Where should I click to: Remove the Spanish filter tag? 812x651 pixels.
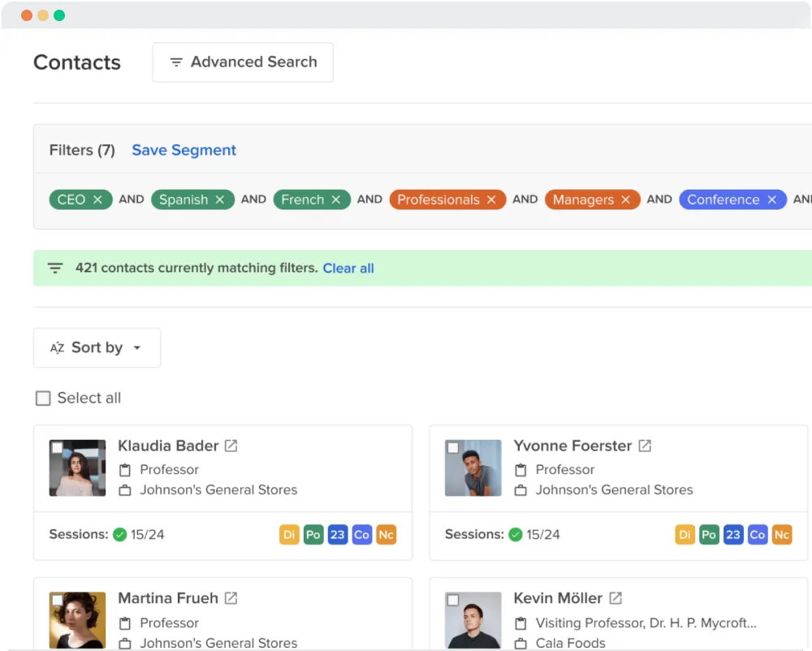point(219,200)
